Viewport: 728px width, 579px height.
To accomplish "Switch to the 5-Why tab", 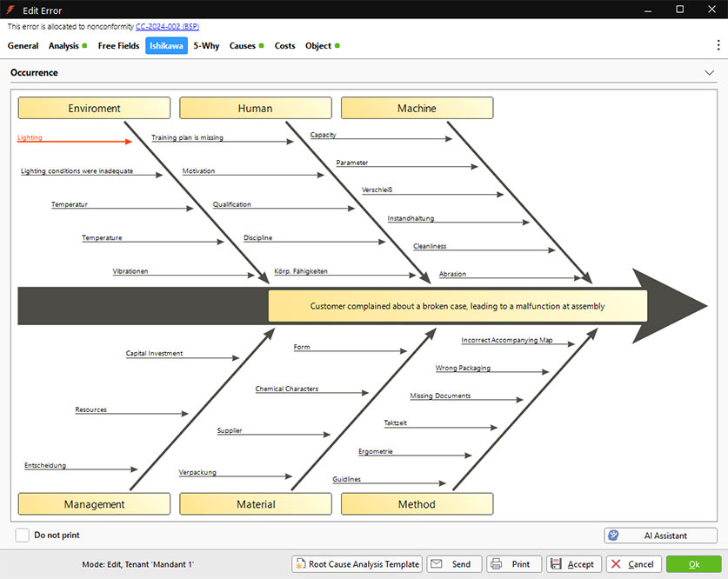I will 206,46.
